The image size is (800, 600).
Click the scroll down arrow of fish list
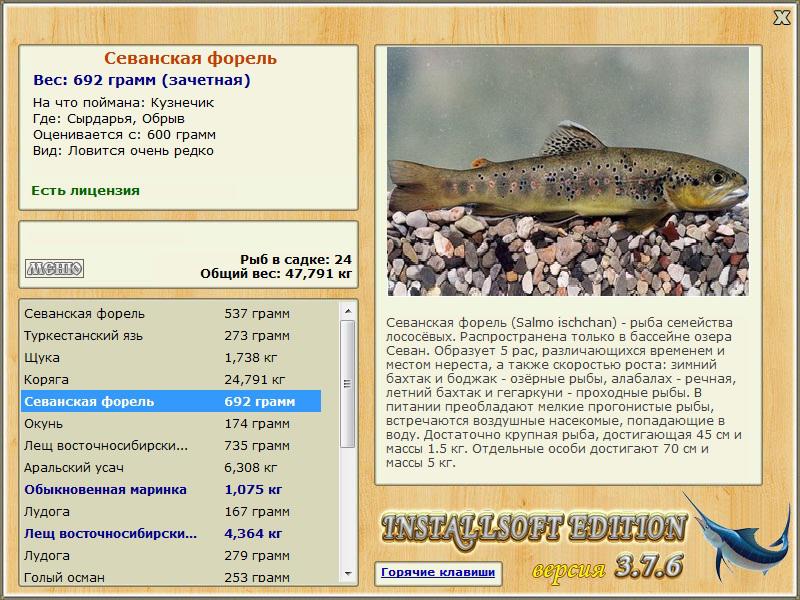coord(348,574)
